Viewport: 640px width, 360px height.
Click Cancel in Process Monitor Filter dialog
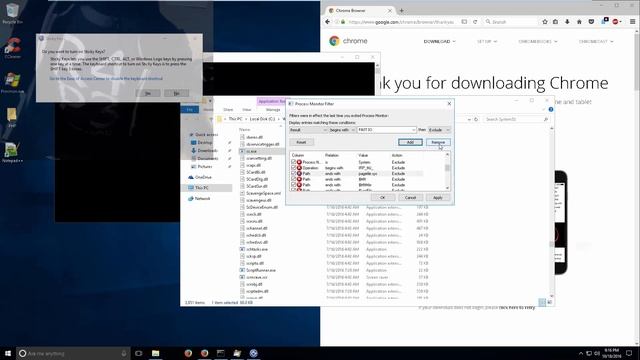pos(410,198)
